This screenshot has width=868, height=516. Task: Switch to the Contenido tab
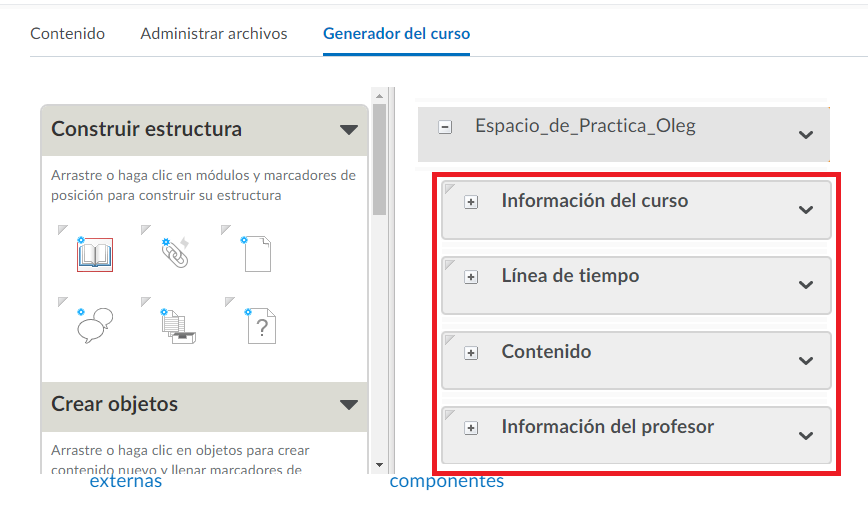(68, 34)
